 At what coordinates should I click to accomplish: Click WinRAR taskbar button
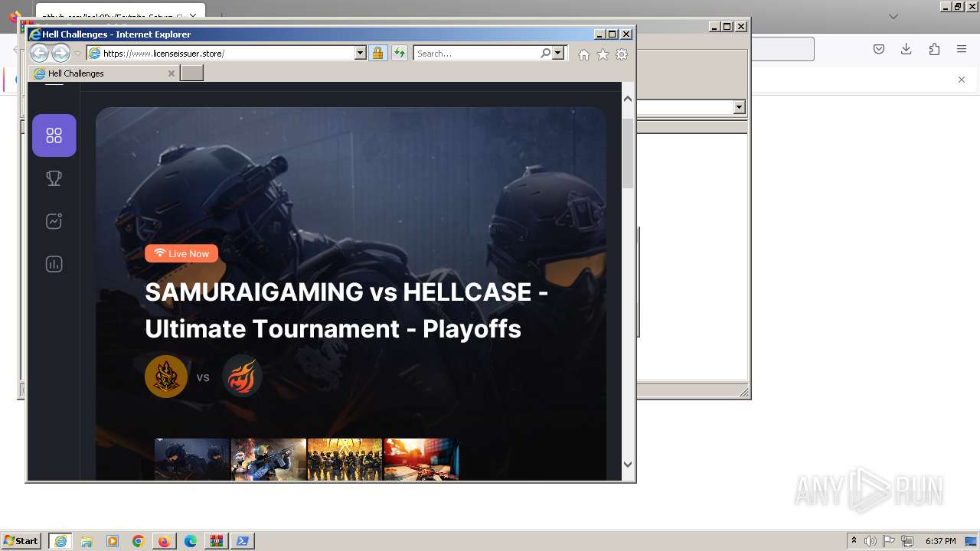217,541
